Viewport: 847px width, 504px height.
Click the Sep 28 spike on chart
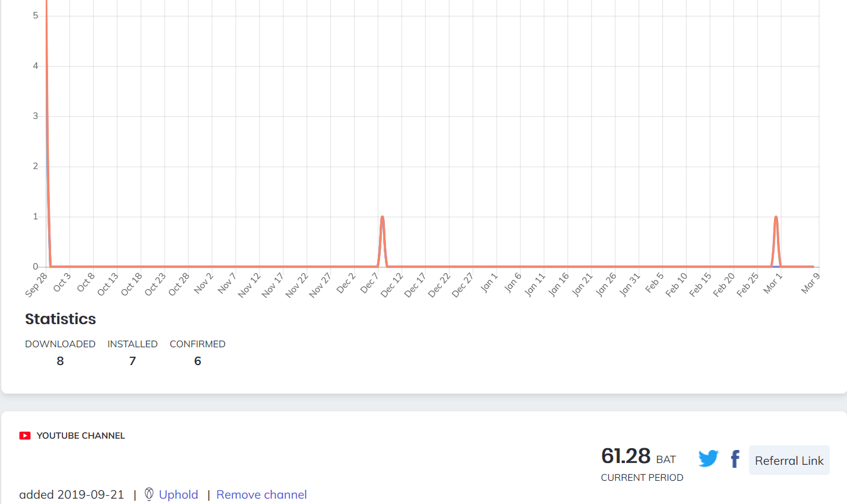tap(46, 119)
